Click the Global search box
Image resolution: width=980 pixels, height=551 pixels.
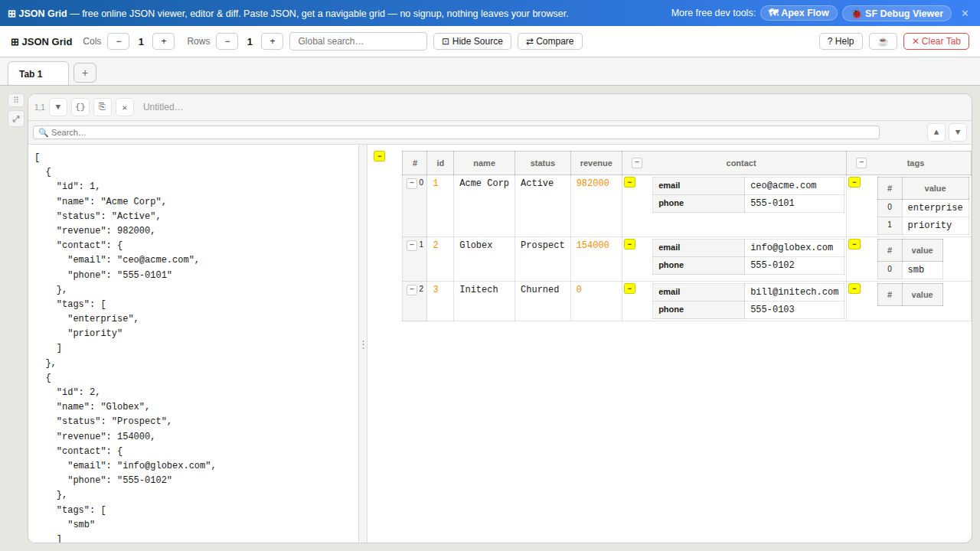358,41
